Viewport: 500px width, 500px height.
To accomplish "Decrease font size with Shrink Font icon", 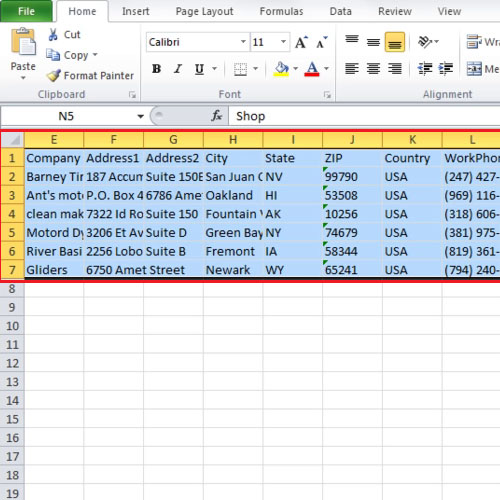I will pos(322,42).
